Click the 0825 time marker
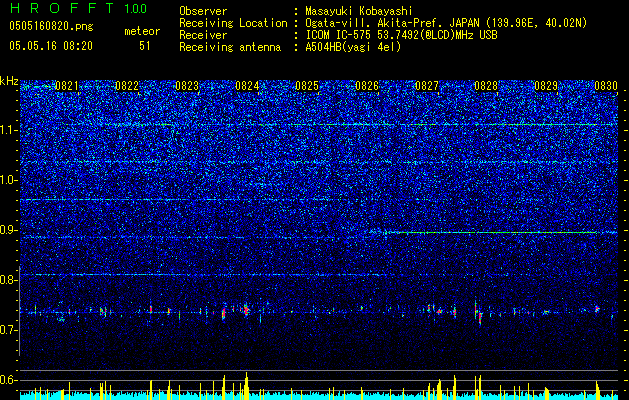Screen dimensions: 629x400 (x=307, y=86)
